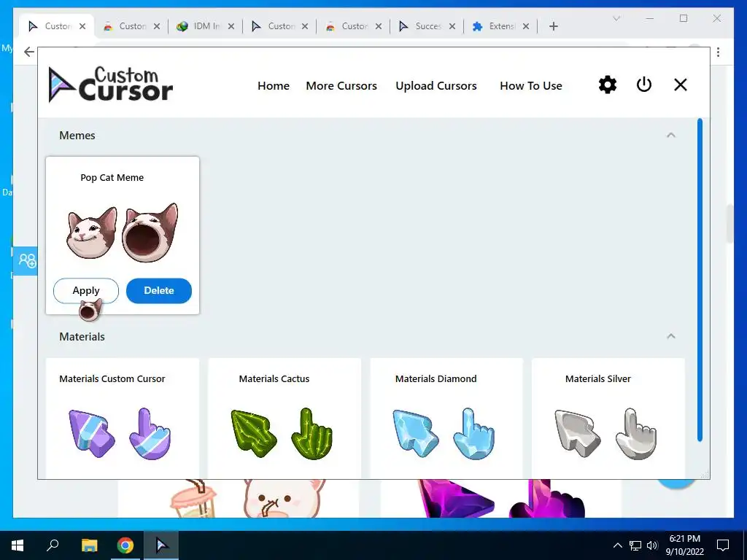Click the Custom Cursor logo
Image resolution: width=747 pixels, height=560 pixels.
coord(111,85)
